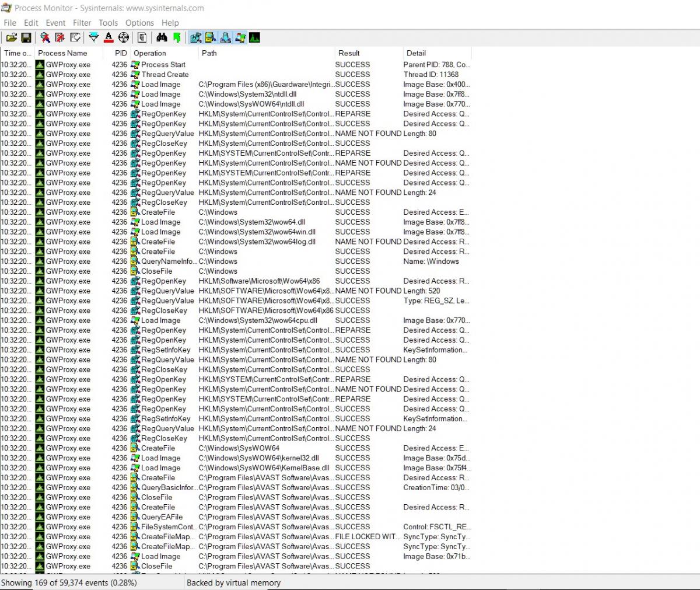
Task: Open the Filter menu
Action: (x=82, y=23)
